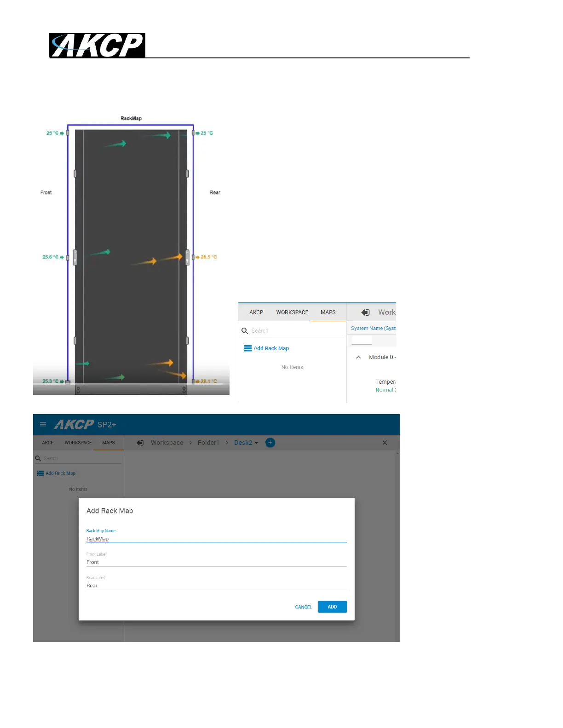Image resolution: width=563 pixels, height=728 pixels.
Task: Open the hamburger menu beside AKCP SP2+
Action: [43, 425]
